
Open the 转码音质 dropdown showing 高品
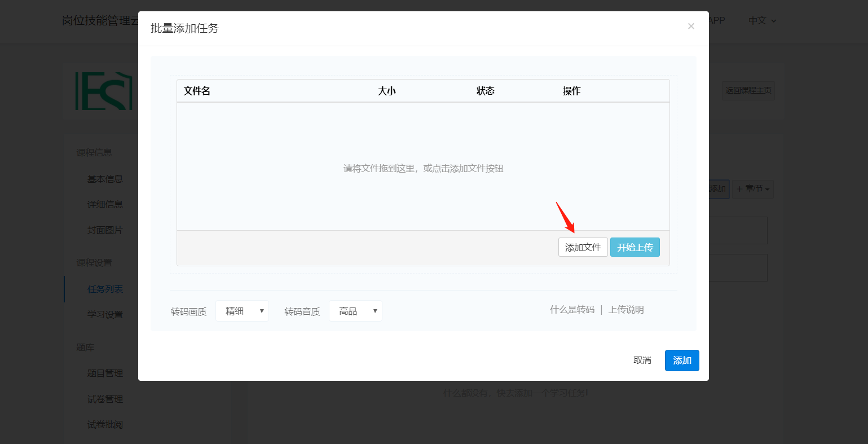point(355,311)
